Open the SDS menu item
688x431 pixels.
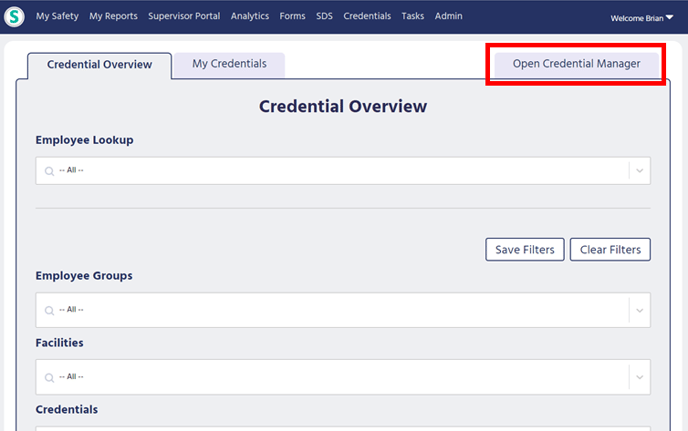click(324, 16)
